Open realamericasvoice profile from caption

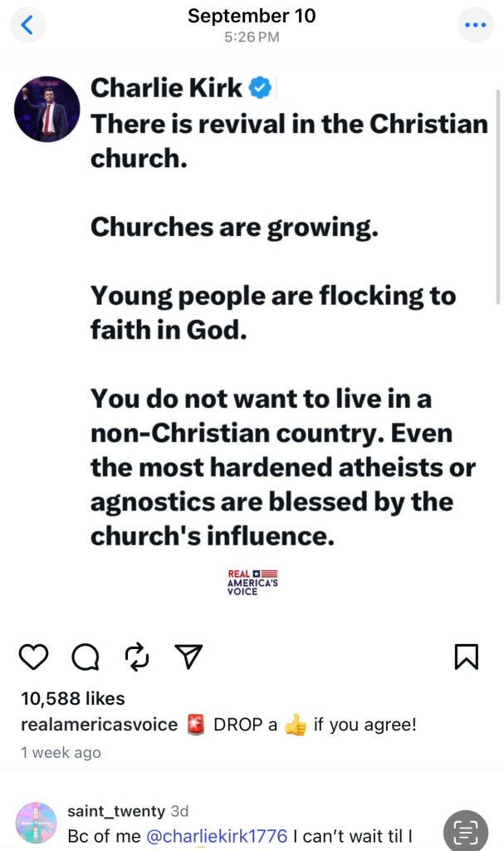tap(99, 725)
